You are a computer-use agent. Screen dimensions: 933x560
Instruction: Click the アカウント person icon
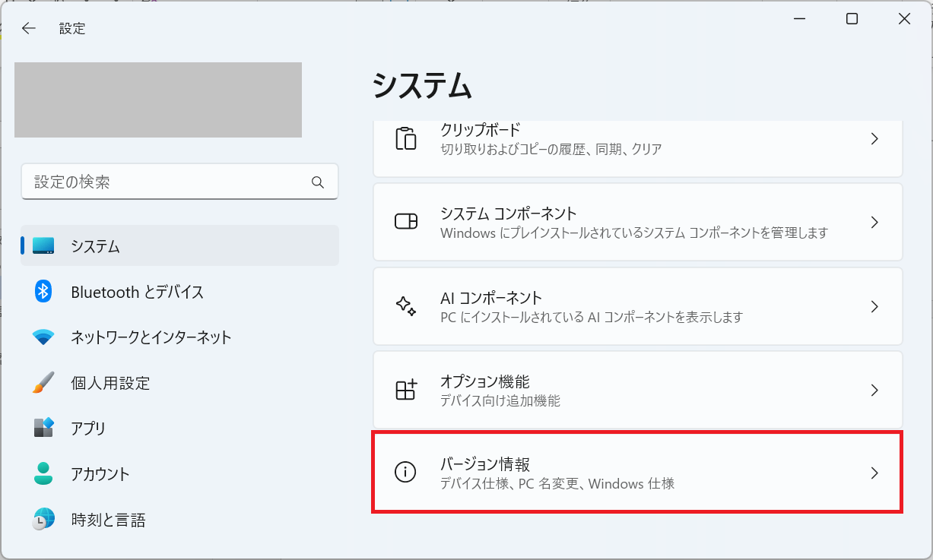(43, 473)
